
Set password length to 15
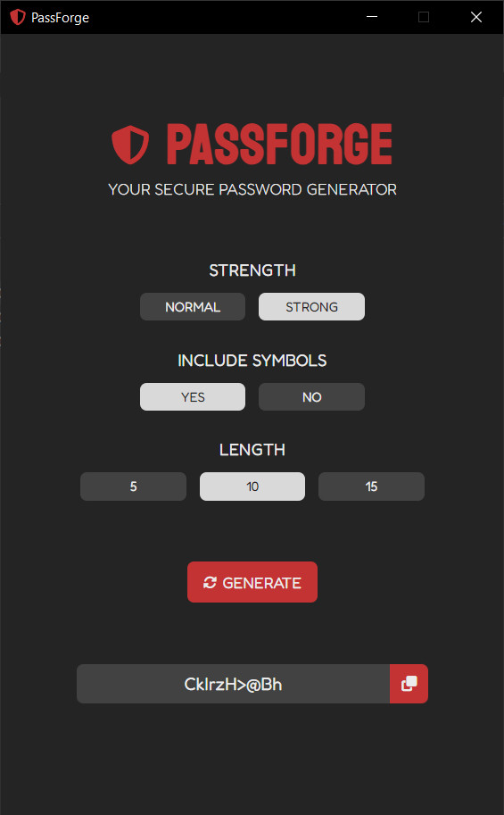click(371, 487)
